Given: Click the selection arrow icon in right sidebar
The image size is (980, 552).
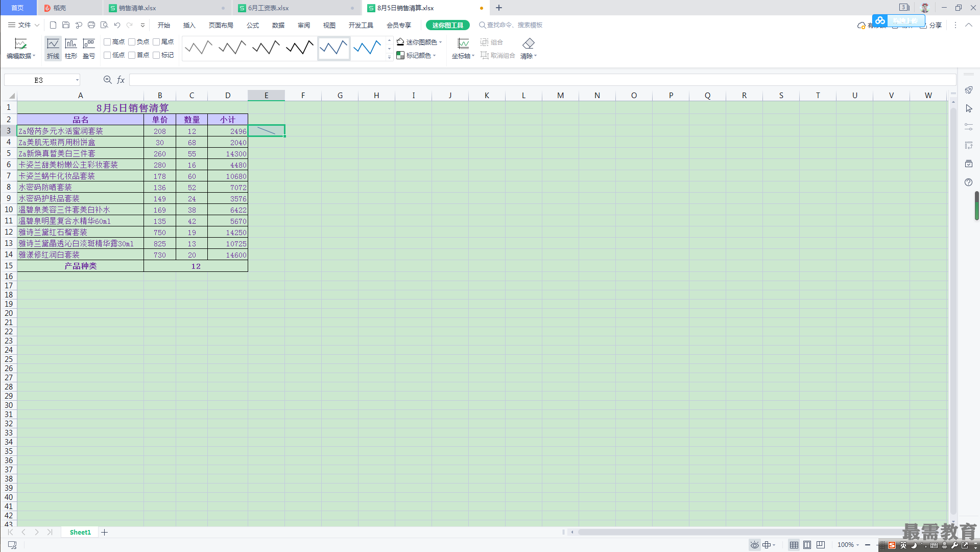Looking at the screenshot, I should pyautogui.click(x=968, y=109).
